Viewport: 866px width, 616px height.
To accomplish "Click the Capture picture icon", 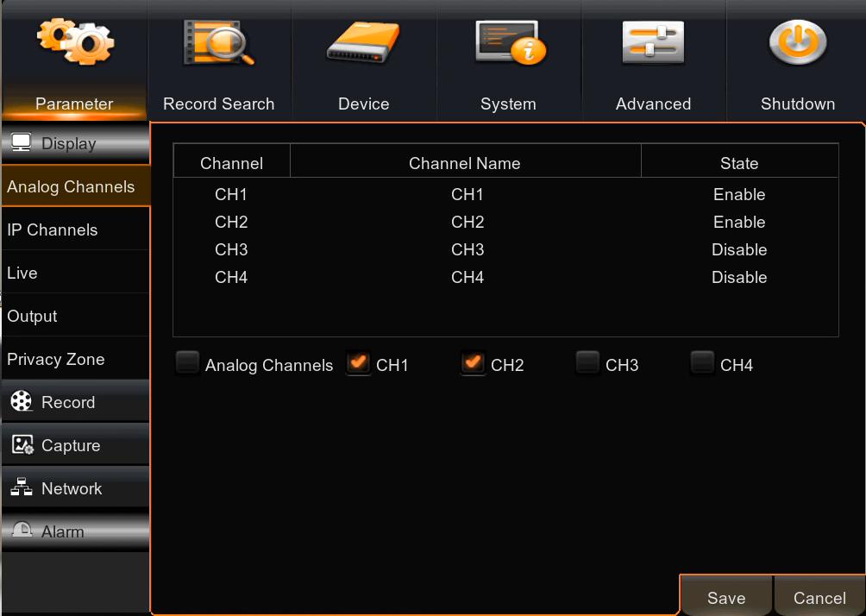I will pyautogui.click(x=22, y=444).
